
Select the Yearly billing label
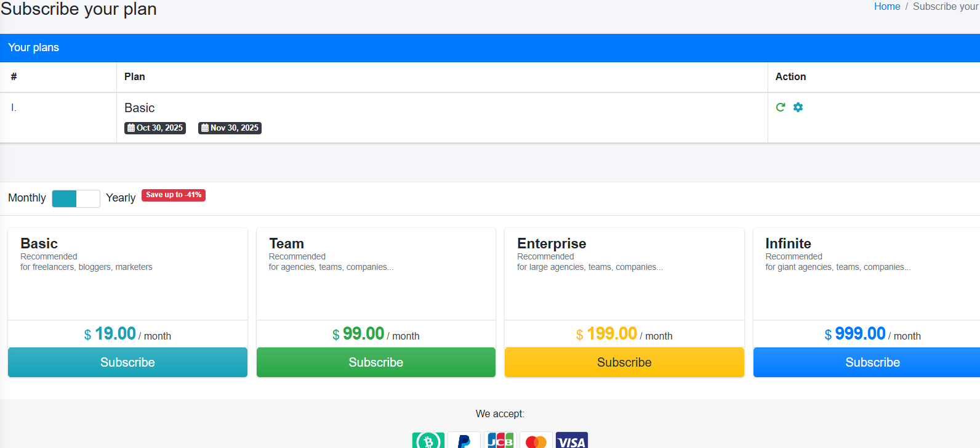[121, 198]
